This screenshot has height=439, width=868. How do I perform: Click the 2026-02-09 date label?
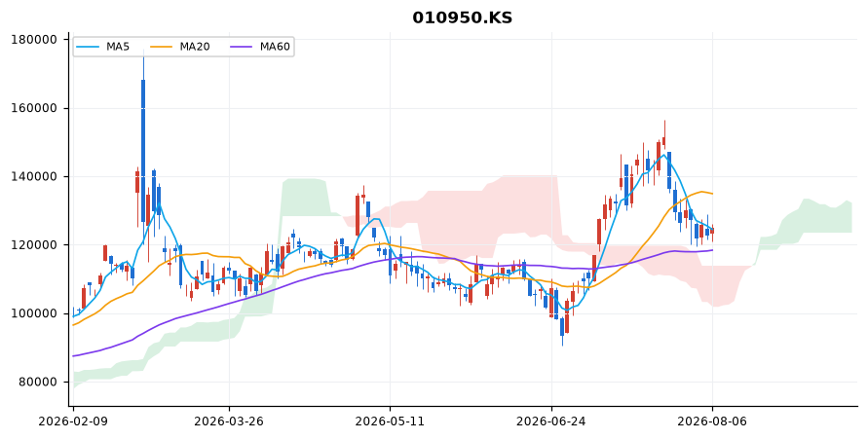tap(73, 421)
